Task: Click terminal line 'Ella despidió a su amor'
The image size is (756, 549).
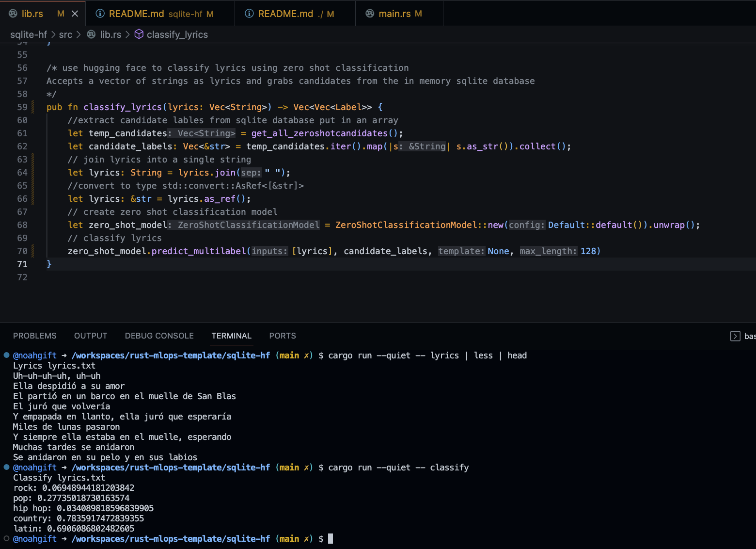Action: tap(69, 386)
